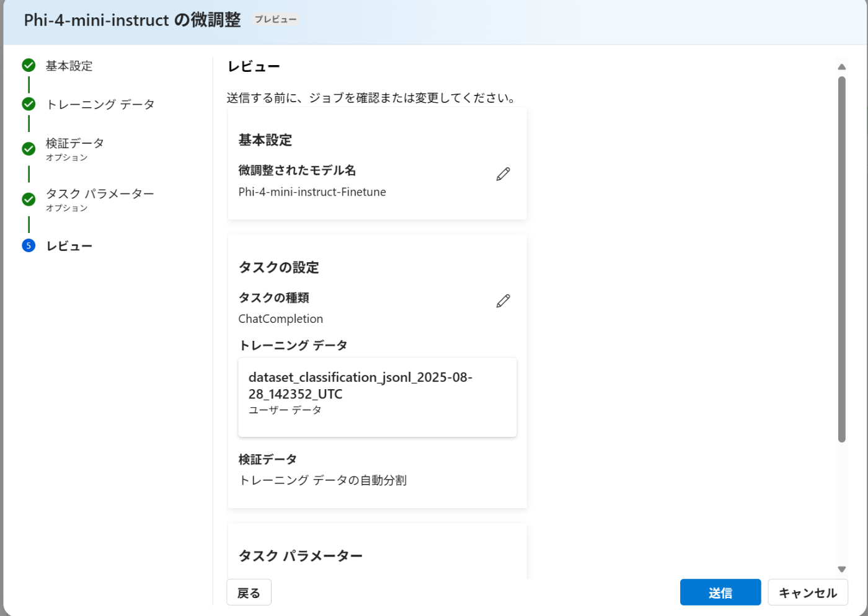Go to the 検証データ step

pyautogui.click(x=75, y=143)
